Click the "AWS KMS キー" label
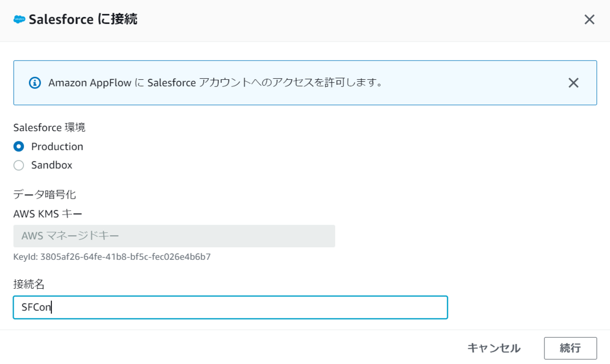 click(47, 214)
